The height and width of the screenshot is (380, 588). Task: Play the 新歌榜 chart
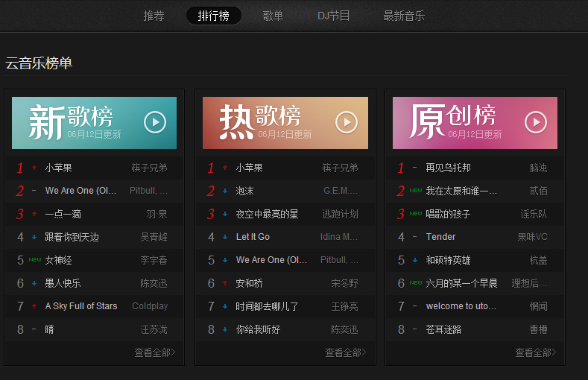point(155,122)
